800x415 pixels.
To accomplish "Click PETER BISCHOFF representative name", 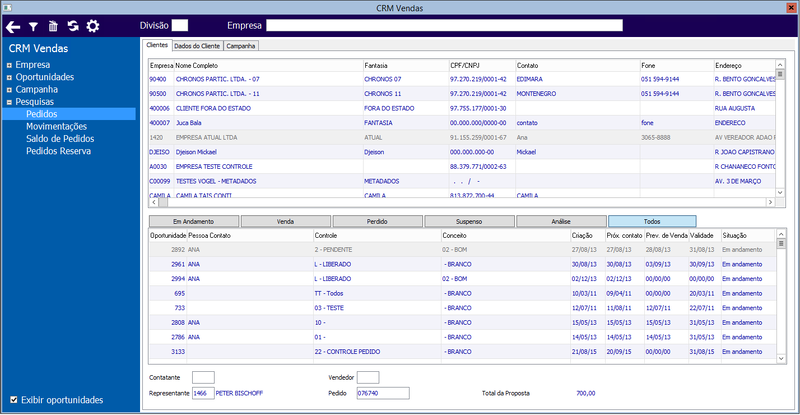I will pyautogui.click(x=239, y=393).
